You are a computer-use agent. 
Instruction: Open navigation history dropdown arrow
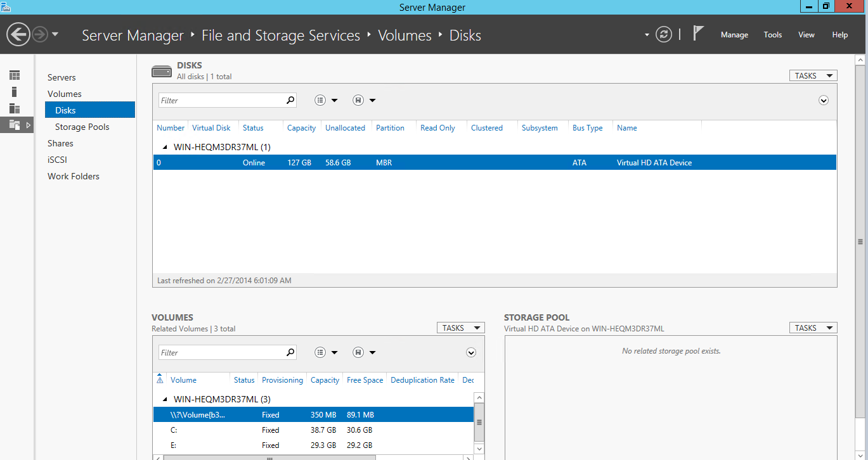point(55,34)
